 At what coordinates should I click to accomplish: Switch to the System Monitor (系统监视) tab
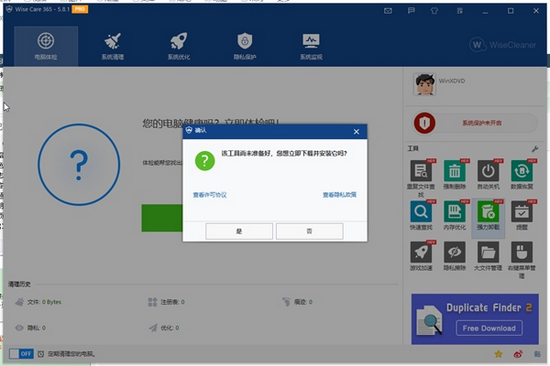coord(311,46)
